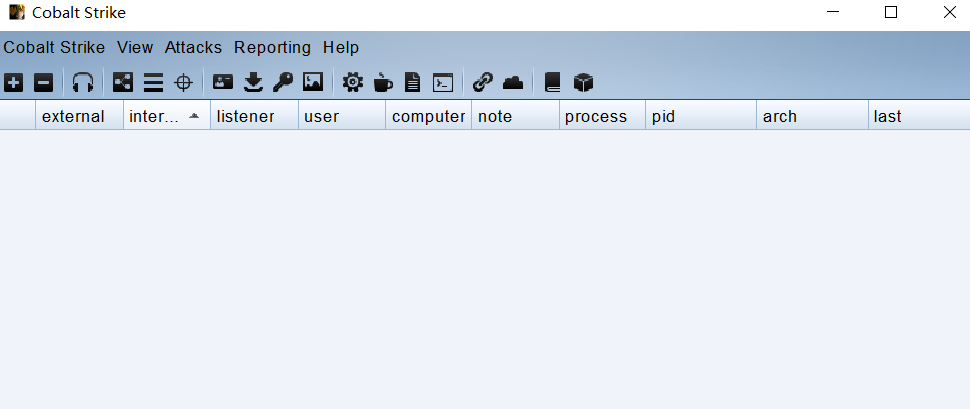Switch to session table view icon
The image size is (970, 409).
153,83
